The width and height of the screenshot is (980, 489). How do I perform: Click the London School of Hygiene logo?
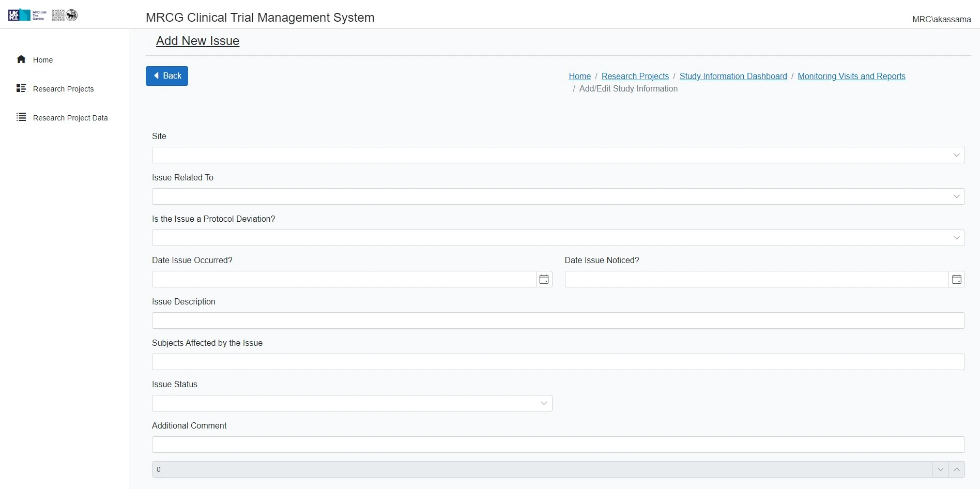click(65, 15)
